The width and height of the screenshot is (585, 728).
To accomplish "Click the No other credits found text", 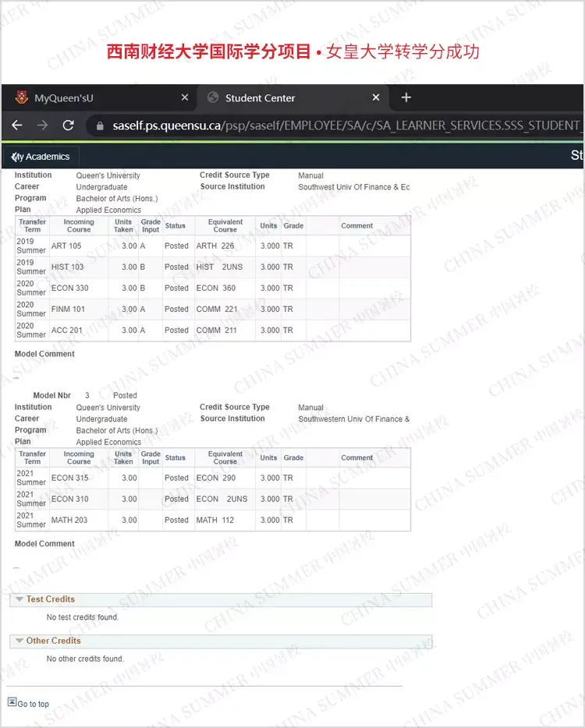I will 84,659.
